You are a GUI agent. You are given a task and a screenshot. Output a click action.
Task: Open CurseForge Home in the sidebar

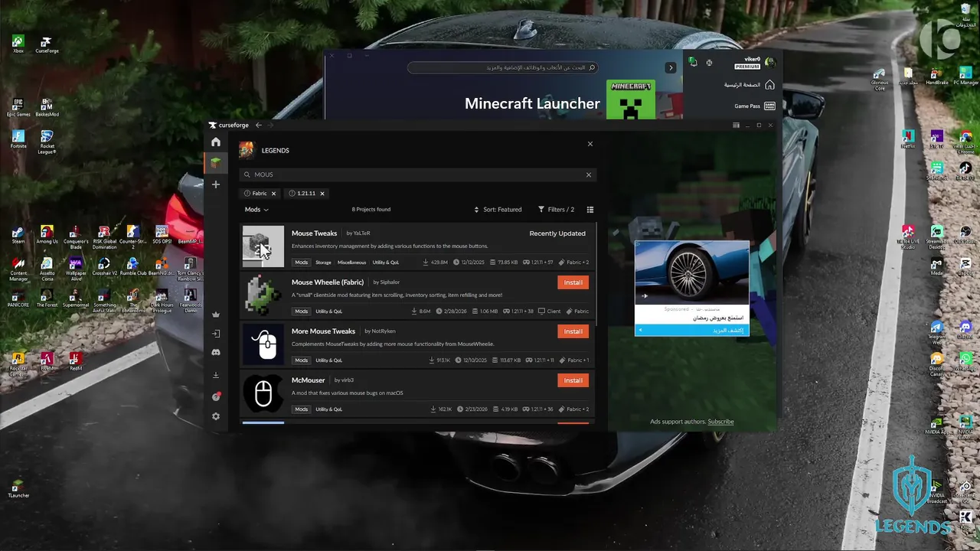[x=216, y=142]
